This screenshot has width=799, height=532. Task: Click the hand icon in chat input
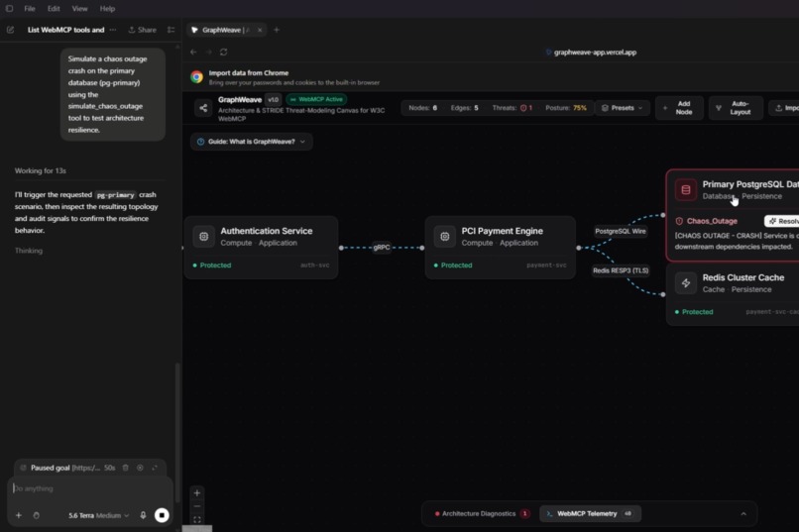tap(36, 516)
